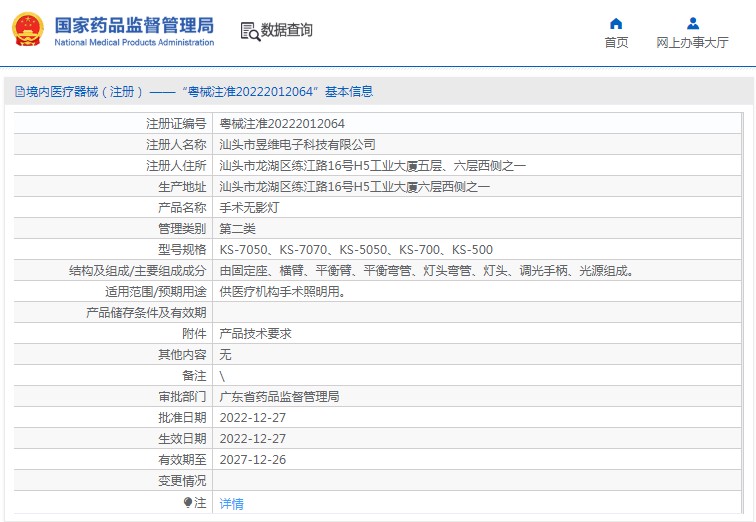Select the 其他内容 value 无
The height and width of the screenshot is (522, 756).
click(x=225, y=355)
